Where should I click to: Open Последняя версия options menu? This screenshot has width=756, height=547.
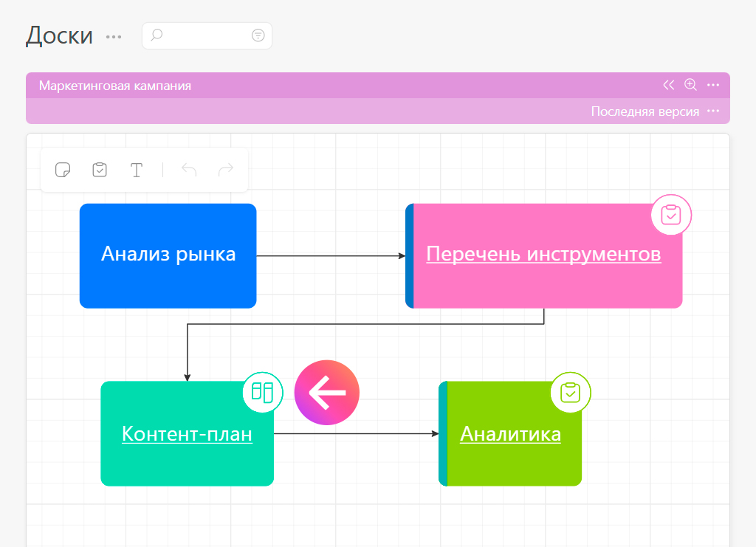pyautogui.click(x=712, y=111)
